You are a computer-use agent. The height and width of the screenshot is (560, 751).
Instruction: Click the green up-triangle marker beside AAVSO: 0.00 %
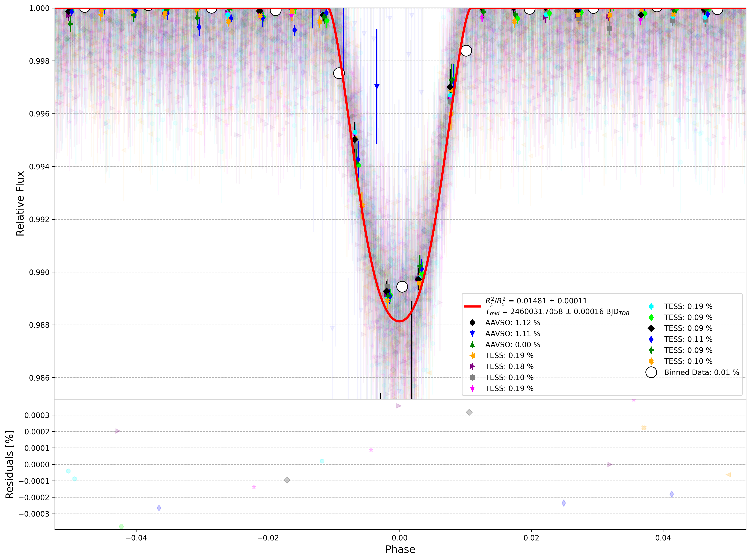pos(472,345)
